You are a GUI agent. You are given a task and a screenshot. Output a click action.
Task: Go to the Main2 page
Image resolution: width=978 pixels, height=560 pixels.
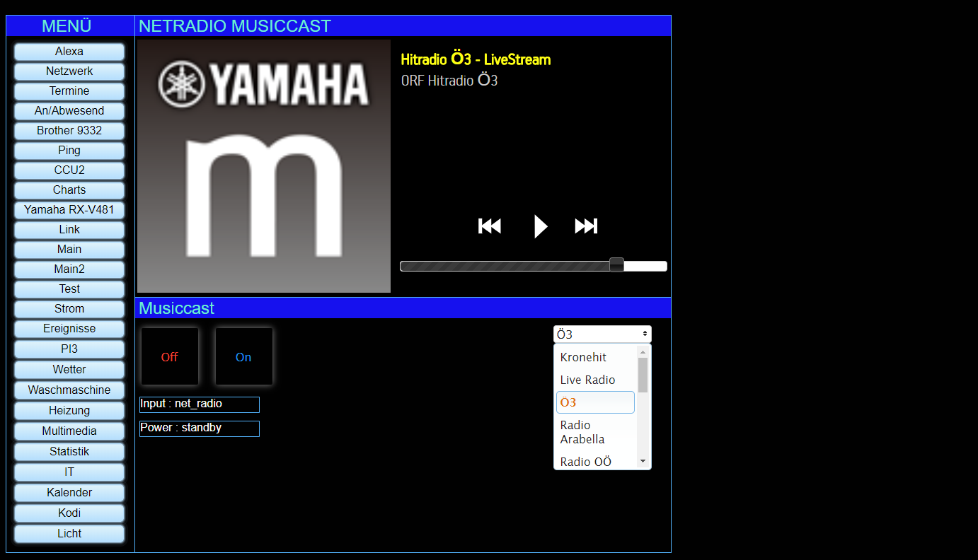69,269
